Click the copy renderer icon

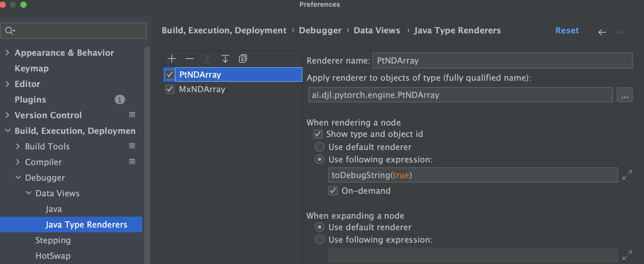pos(243,59)
